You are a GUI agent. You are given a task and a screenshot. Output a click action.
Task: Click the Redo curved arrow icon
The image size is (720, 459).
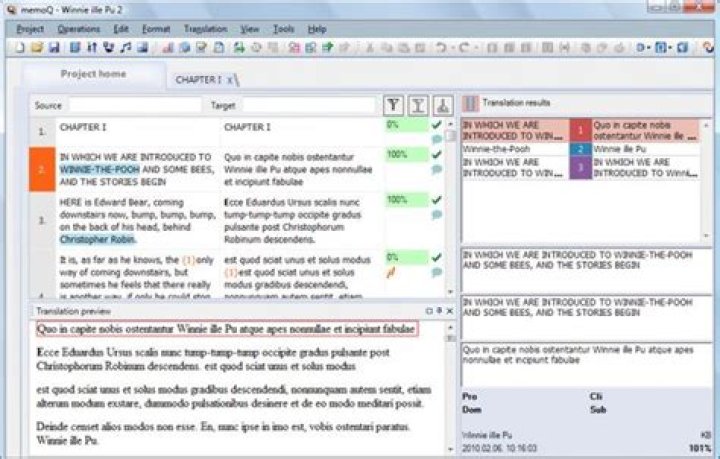pos(464,47)
